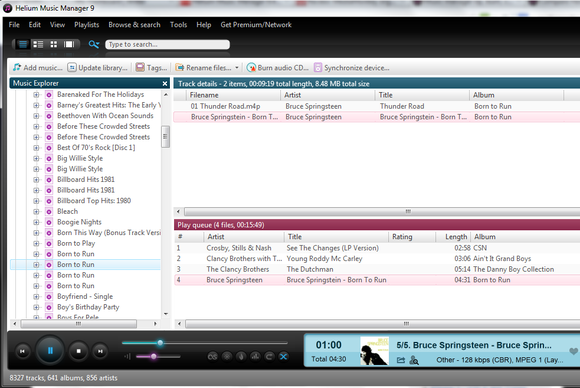Viewport: 580px width, 388px height.
Task: Open the File menu
Action: (x=14, y=25)
